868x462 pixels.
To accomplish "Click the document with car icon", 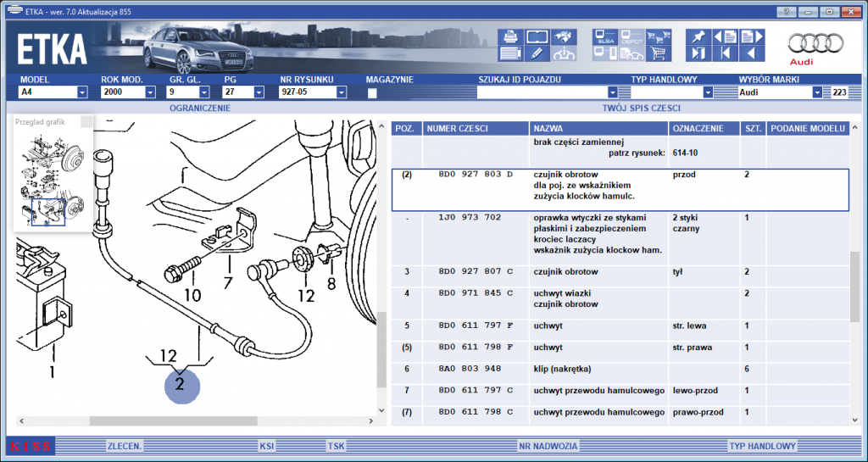I will click(632, 53).
